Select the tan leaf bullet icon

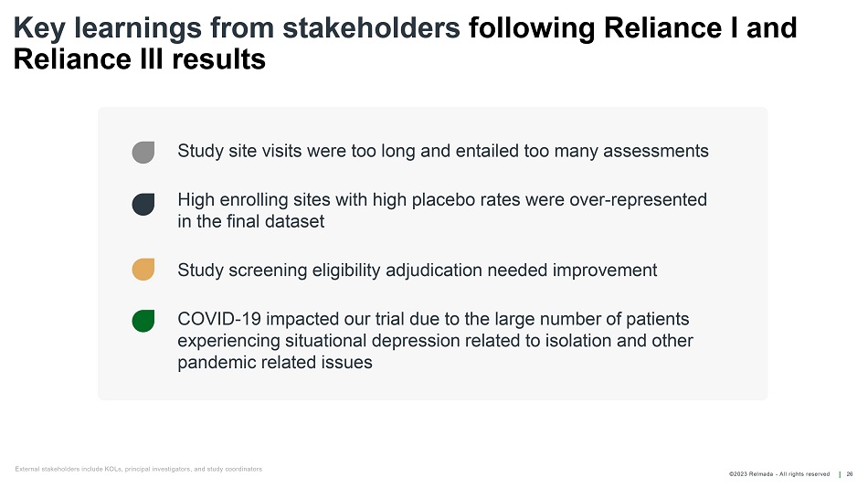click(143, 270)
